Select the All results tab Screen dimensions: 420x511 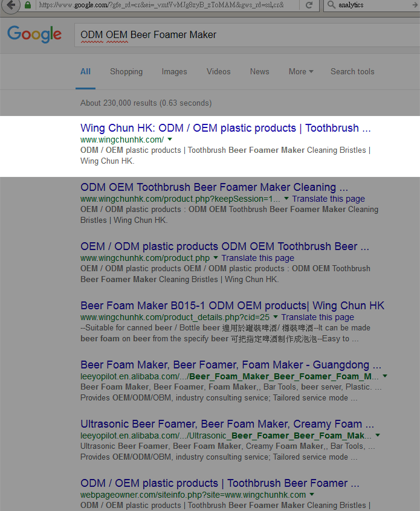click(x=85, y=72)
